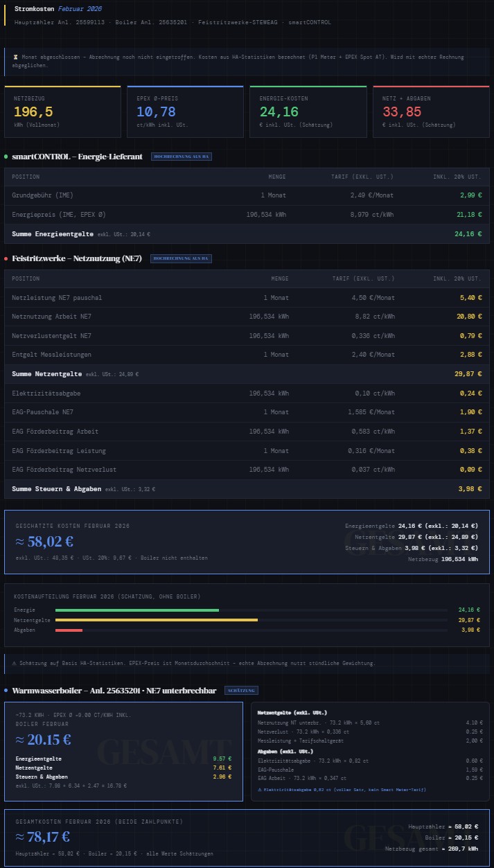The height and width of the screenshot is (868, 494).
Task: Select the Summe Energieentgelte row
Action: [247, 234]
